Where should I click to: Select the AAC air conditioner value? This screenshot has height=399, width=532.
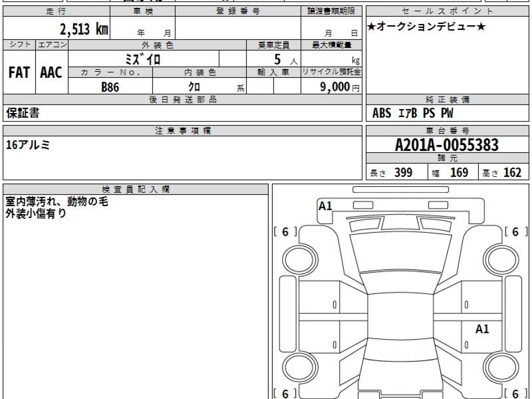click(51, 72)
